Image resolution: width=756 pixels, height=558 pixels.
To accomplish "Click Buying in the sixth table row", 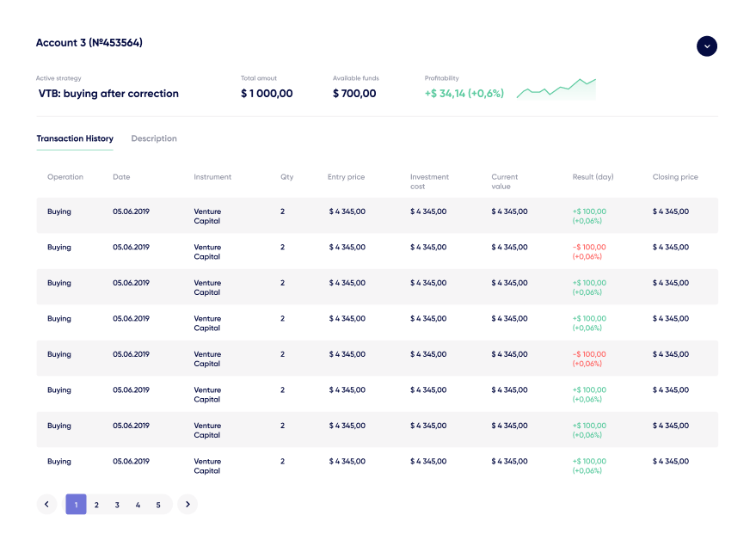I will point(59,389).
